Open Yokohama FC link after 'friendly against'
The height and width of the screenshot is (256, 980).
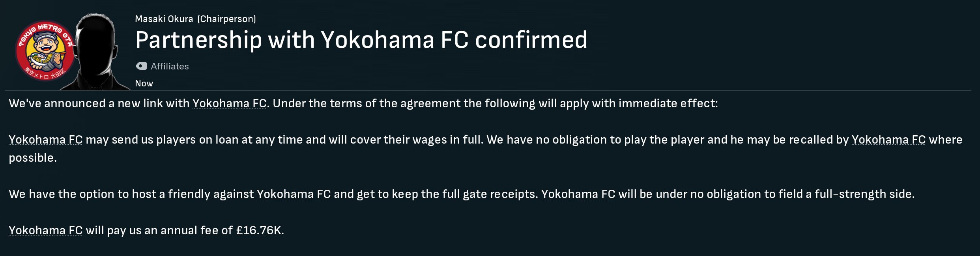(x=294, y=194)
